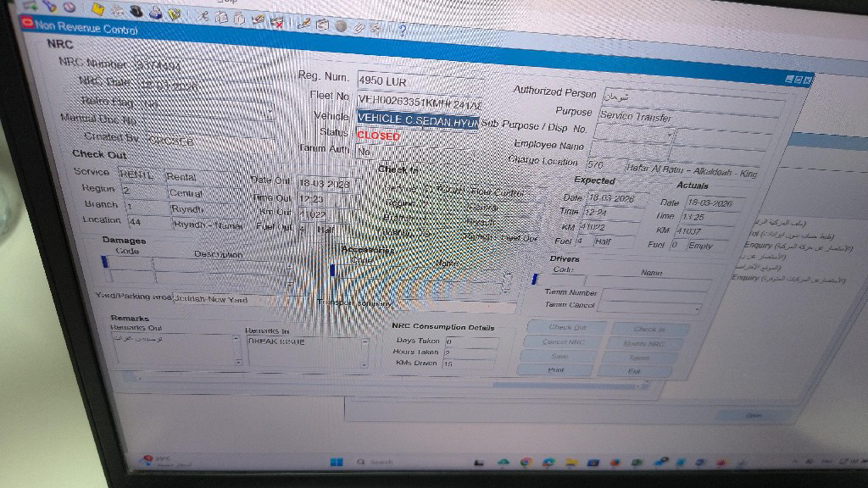Click the highlighted Vehicle field

[417, 121]
